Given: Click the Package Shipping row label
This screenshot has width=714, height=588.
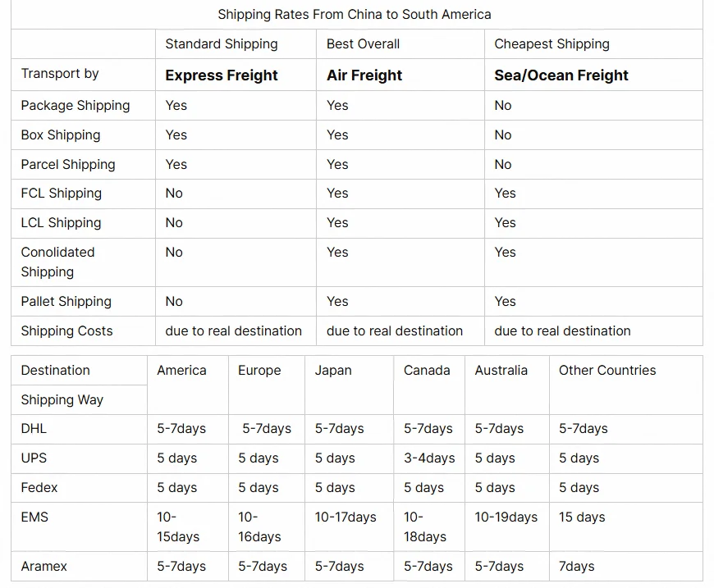Looking at the screenshot, I should coord(76,106).
